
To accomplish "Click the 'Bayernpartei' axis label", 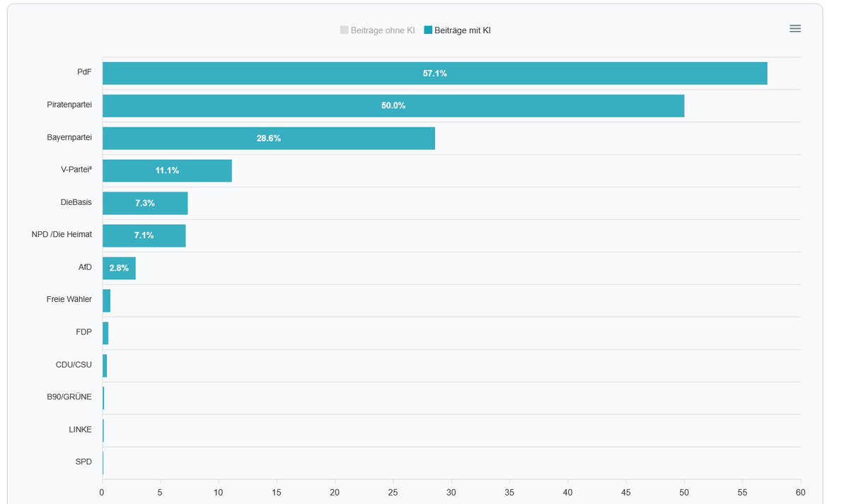I will click(69, 137).
